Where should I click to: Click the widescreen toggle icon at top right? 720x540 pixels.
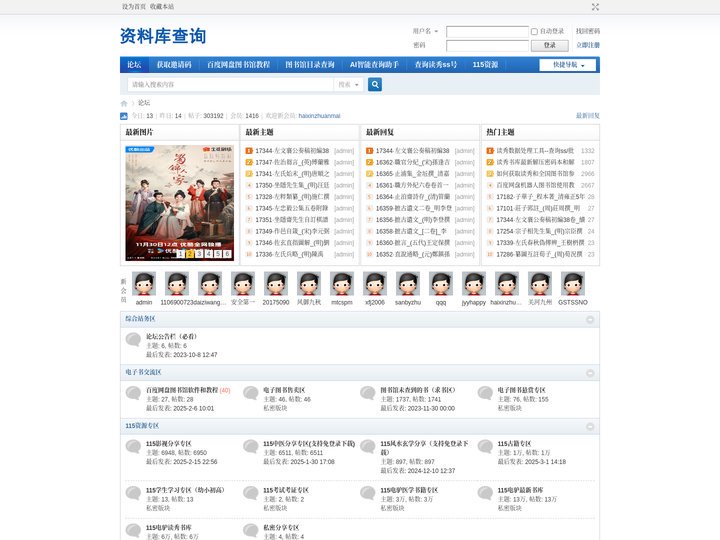pyautogui.click(x=595, y=7)
